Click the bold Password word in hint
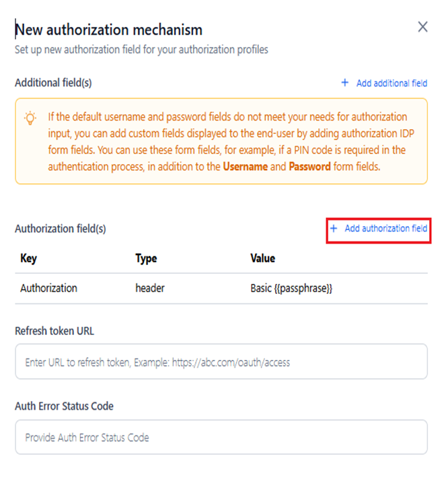 (x=309, y=165)
